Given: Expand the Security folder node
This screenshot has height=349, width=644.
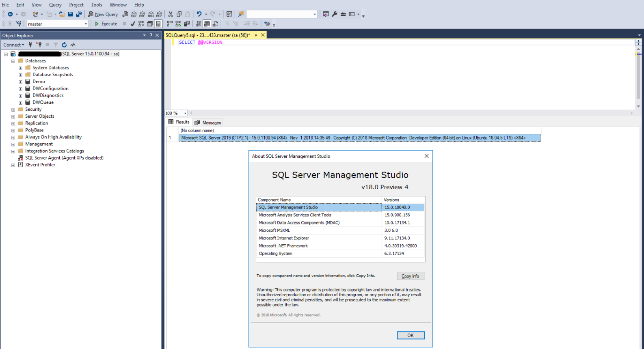Looking at the screenshot, I should click(x=13, y=110).
